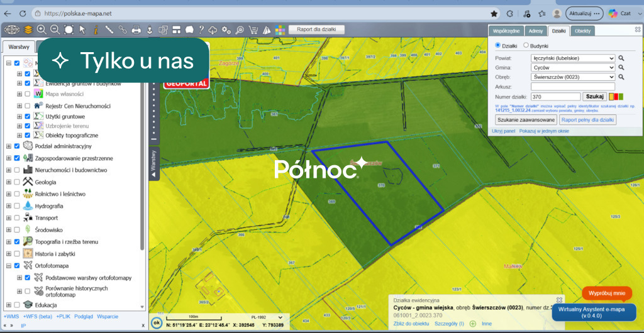The width and height of the screenshot is (644, 333).
Task: Select the zoom out magnifier tool
Action: tap(55, 30)
